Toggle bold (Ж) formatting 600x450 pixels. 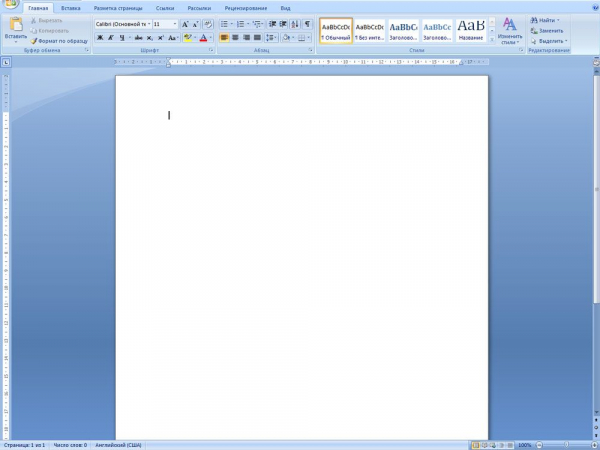(100, 38)
